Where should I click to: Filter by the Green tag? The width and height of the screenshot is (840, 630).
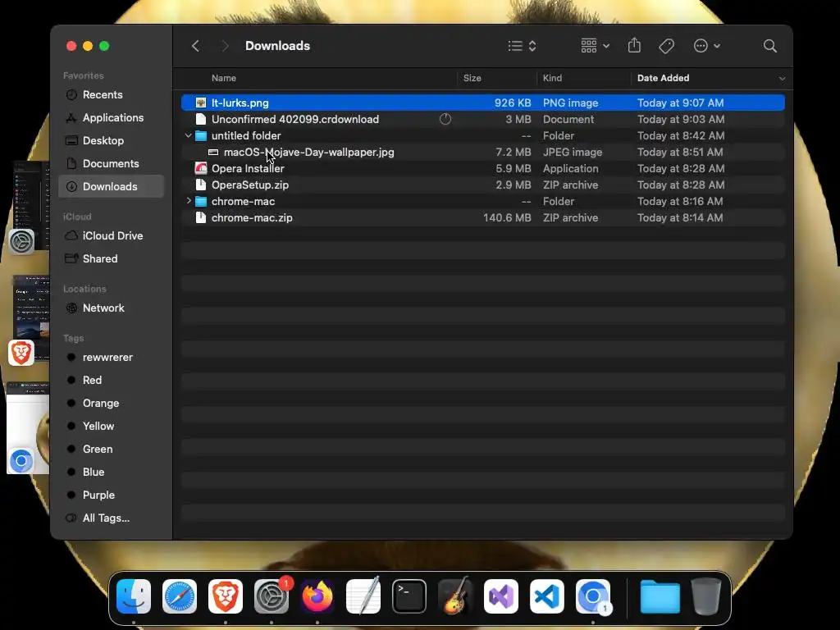pos(111,450)
